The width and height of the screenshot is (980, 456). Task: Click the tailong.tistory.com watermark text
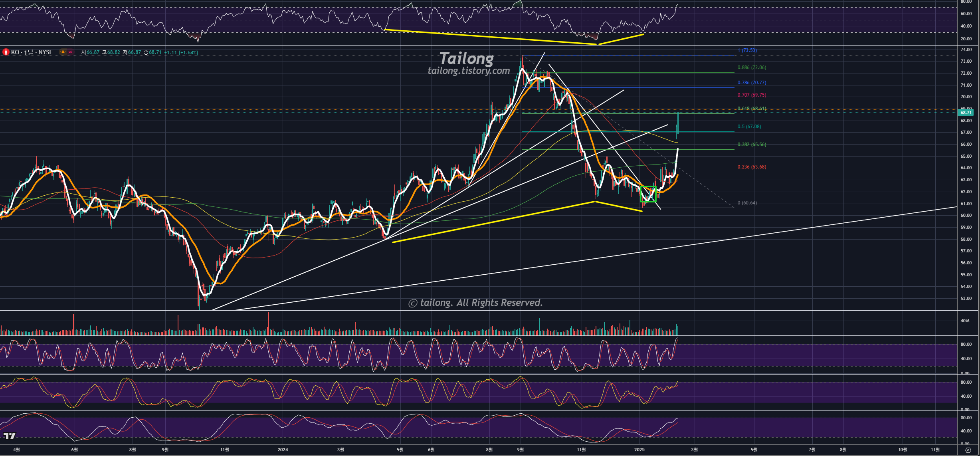point(469,71)
